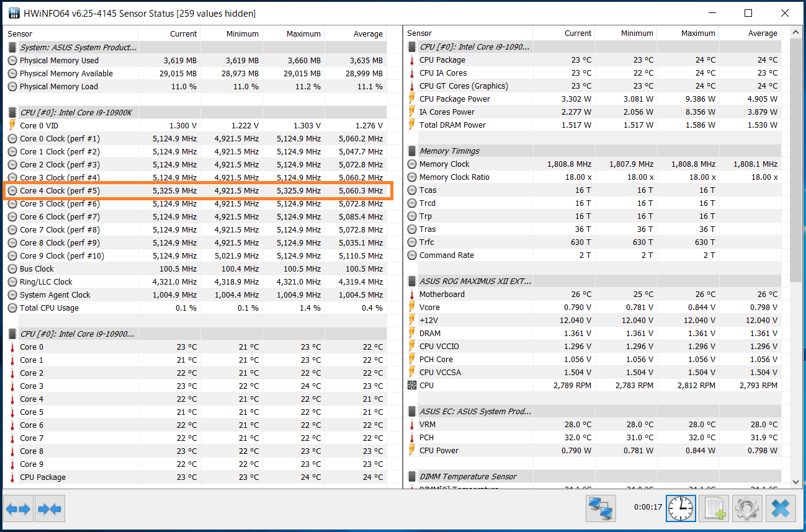Image resolution: width=806 pixels, height=532 pixels.
Task: Select the Physical Memory Available row
Action: [195, 74]
